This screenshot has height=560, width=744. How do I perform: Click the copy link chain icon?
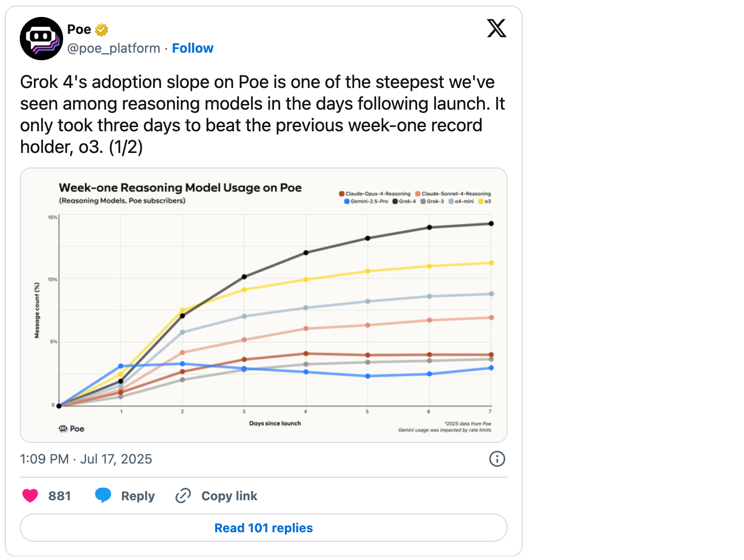183,496
